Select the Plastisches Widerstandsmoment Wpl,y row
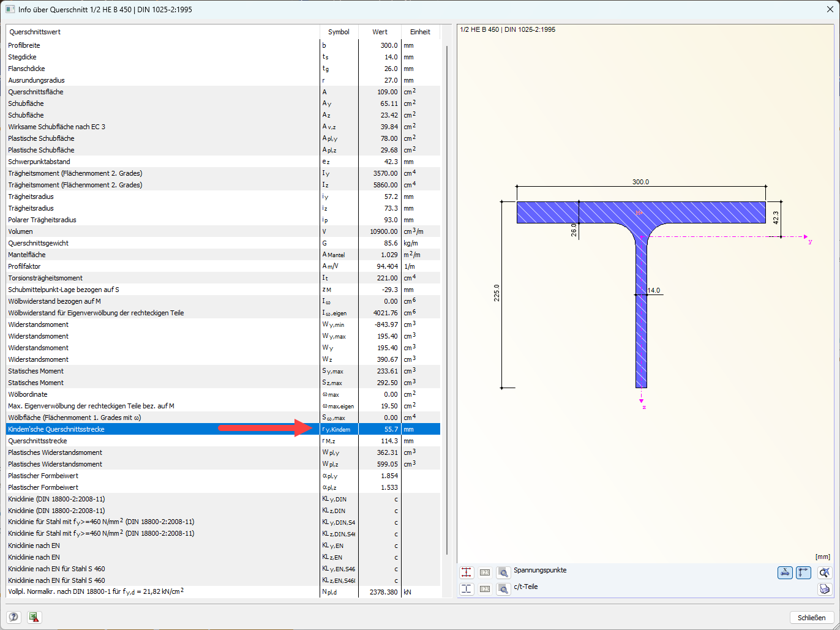The width and height of the screenshot is (840, 630). [x=223, y=452]
